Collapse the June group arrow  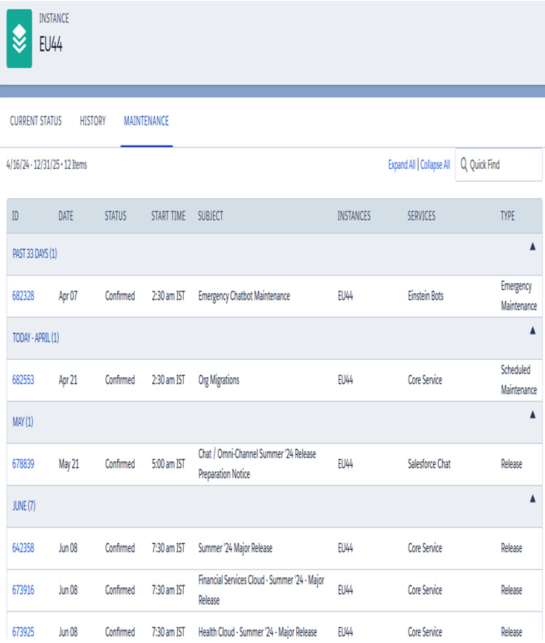pos(532,499)
